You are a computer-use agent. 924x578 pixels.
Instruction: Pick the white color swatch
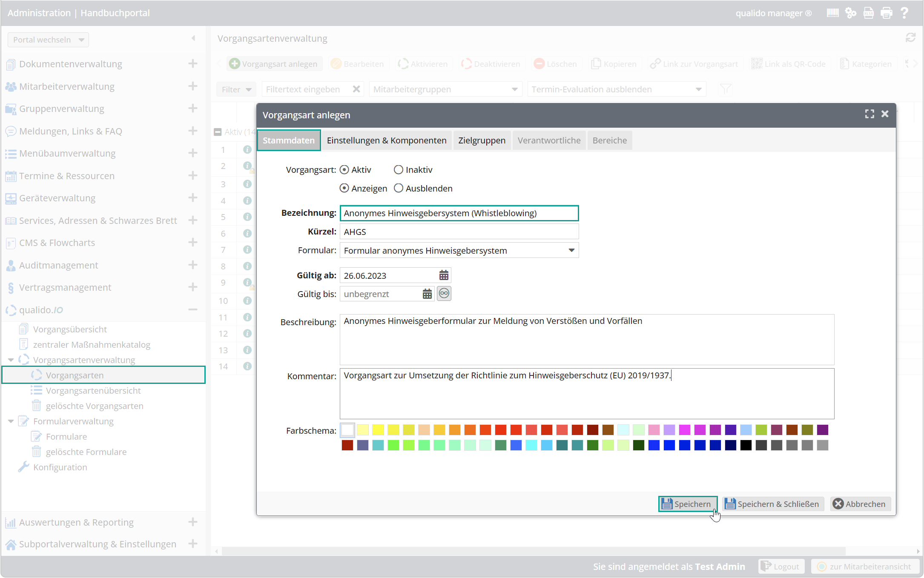[x=347, y=430]
